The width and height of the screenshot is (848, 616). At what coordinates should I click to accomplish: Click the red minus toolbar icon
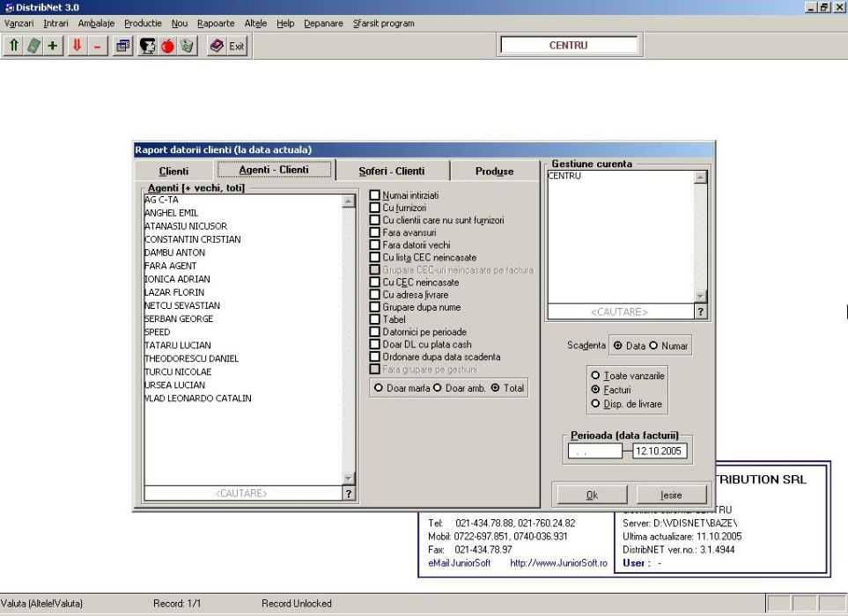click(x=97, y=46)
